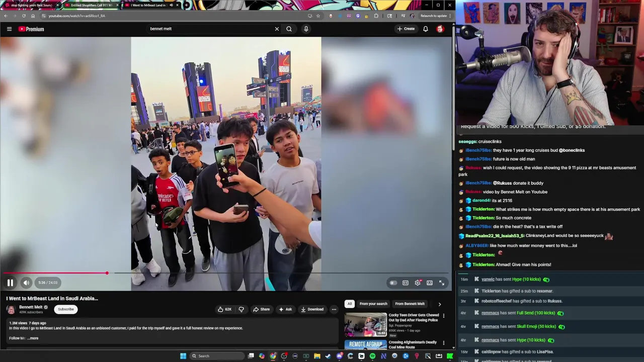This screenshot has height=362, width=644.
Task: Show more filter chips with right chevron
Action: [440, 304]
